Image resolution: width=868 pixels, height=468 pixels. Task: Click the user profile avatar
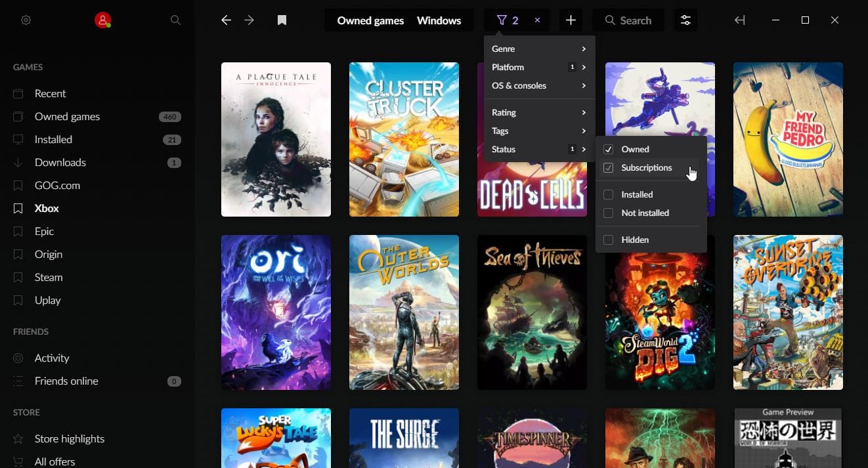pos(102,20)
